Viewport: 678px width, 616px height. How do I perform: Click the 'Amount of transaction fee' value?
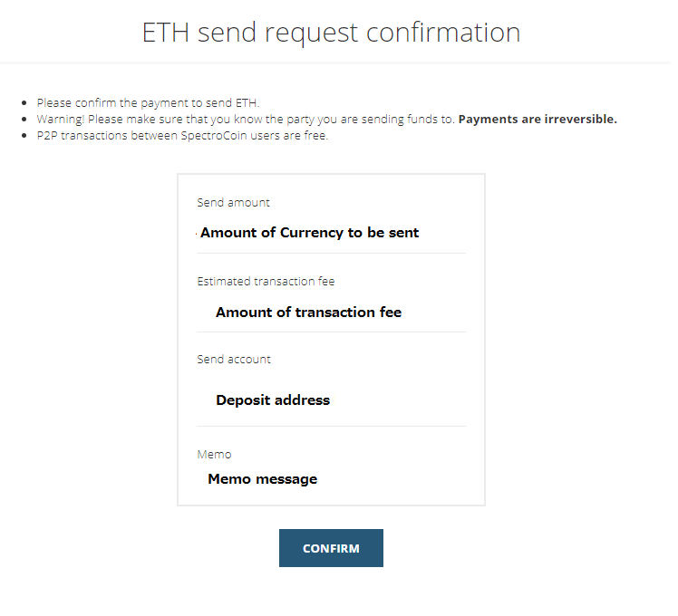click(x=308, y=313)
